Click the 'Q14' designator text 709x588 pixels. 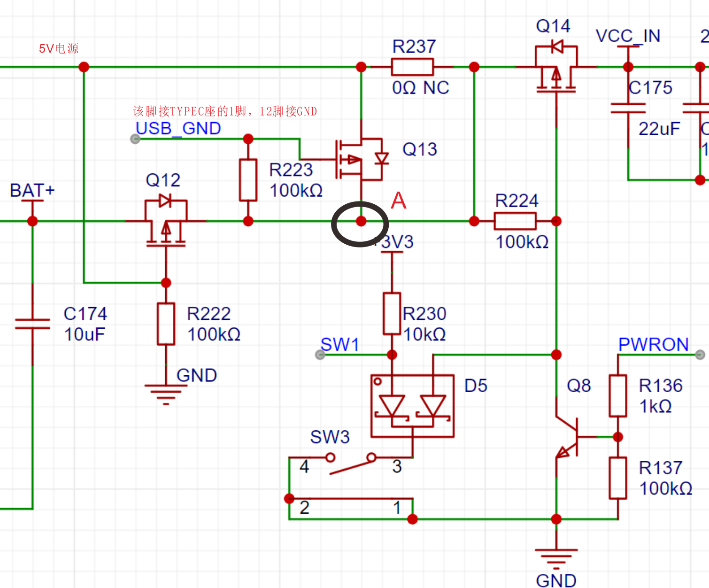pyautogui.click(x=553, y=26)
